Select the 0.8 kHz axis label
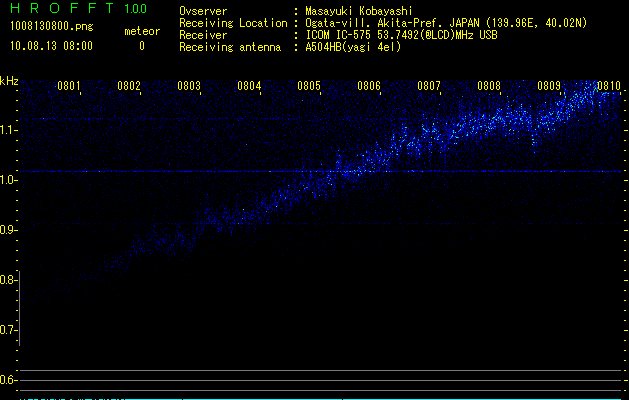 7,280
